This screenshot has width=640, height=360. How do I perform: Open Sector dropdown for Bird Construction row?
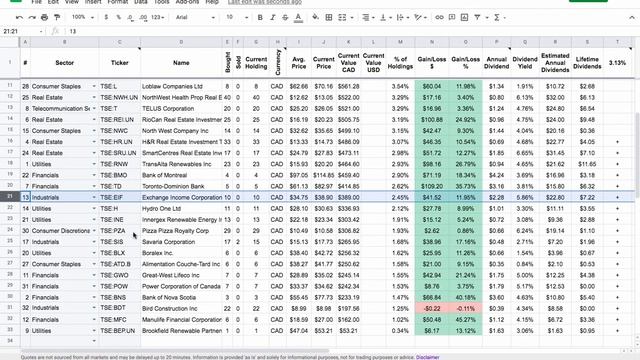[x=94, y=308]
